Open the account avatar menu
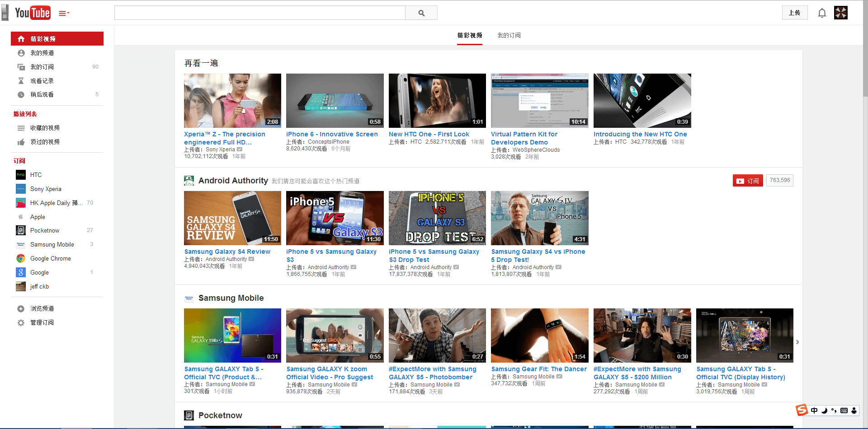Image resolution: width=868 pixels, height=429 pixels. [841, 13]
